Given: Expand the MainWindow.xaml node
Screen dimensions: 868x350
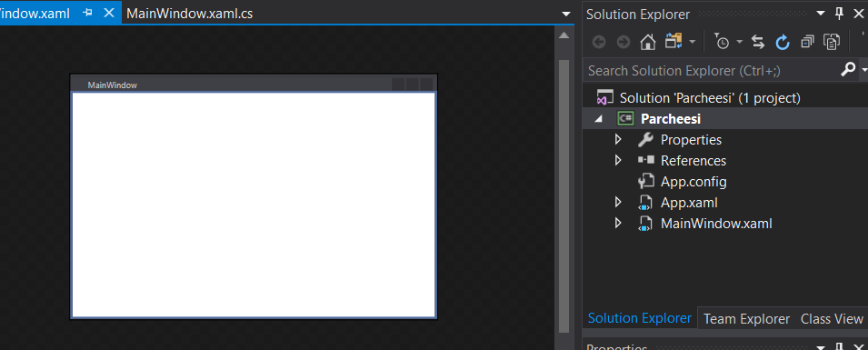Looking at the screenshot, I should click(618, 224).
